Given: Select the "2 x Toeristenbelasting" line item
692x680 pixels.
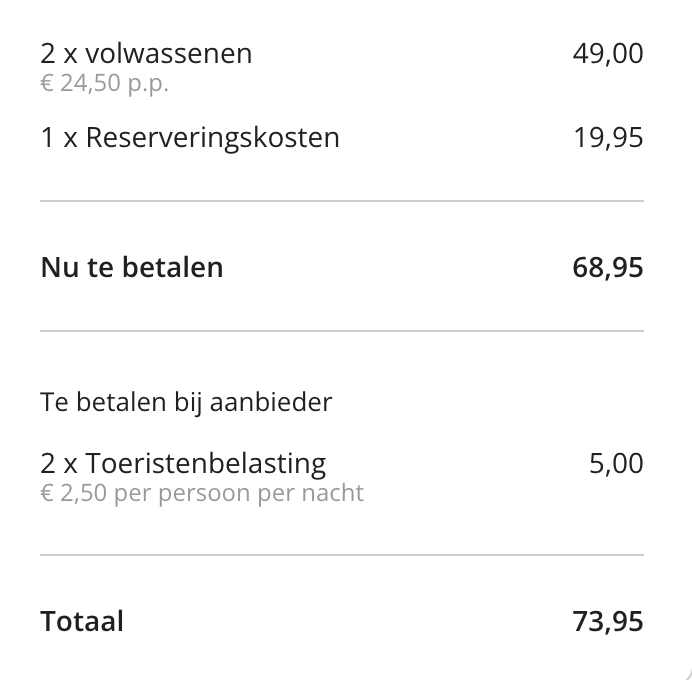Looking at the screenshot, I should (183, 464).
